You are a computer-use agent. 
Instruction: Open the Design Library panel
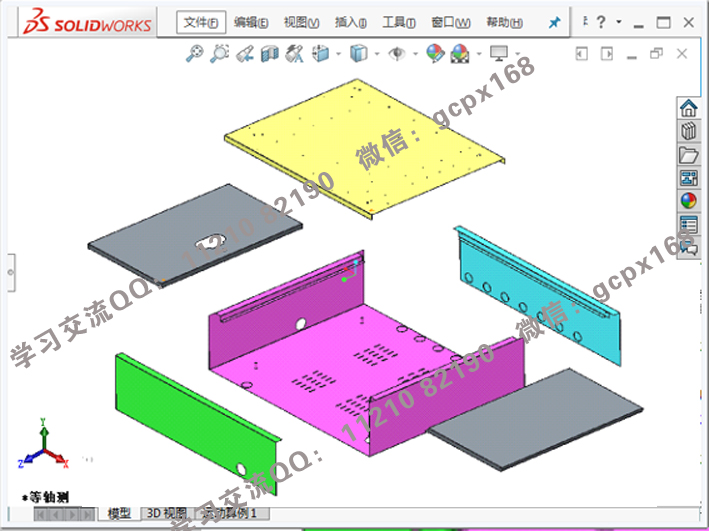pos(688,131)
